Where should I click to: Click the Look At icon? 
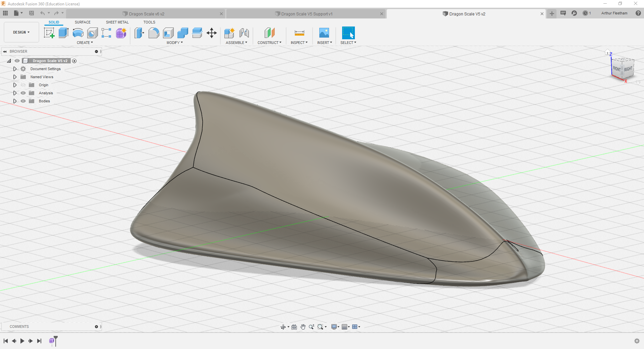coord(294,327)
